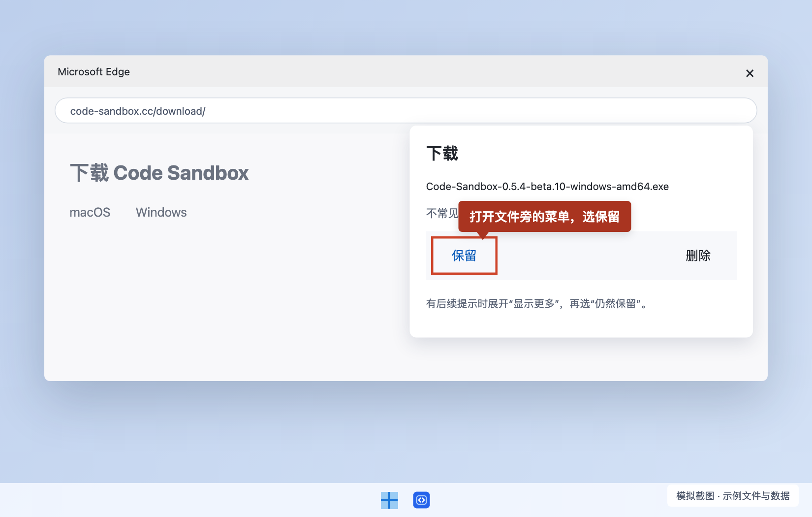
Task: Choose 保留 to keep the download
Action: [464, 256]
